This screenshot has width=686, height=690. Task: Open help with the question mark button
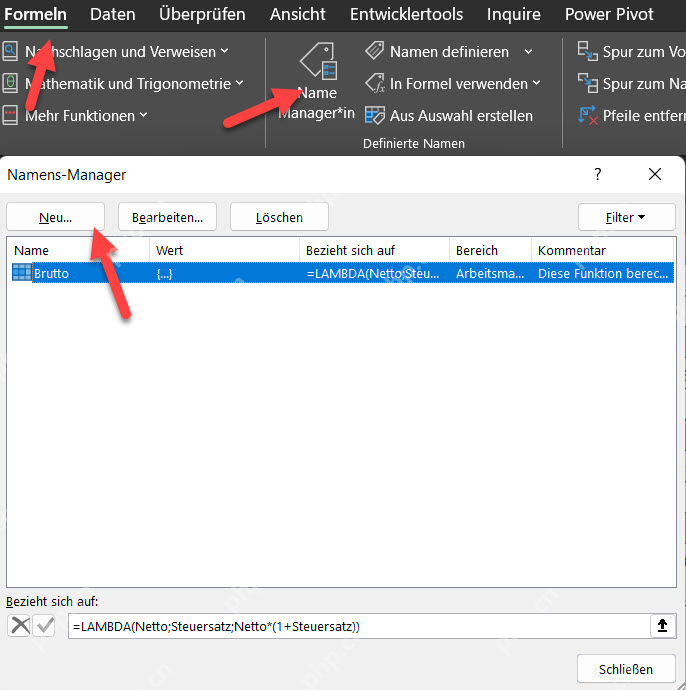597,174
